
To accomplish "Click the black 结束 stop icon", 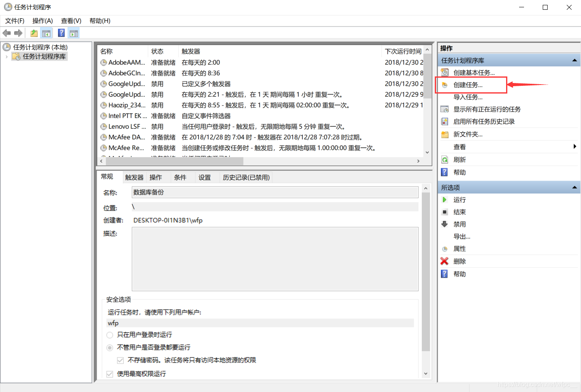I will [445, 212].
